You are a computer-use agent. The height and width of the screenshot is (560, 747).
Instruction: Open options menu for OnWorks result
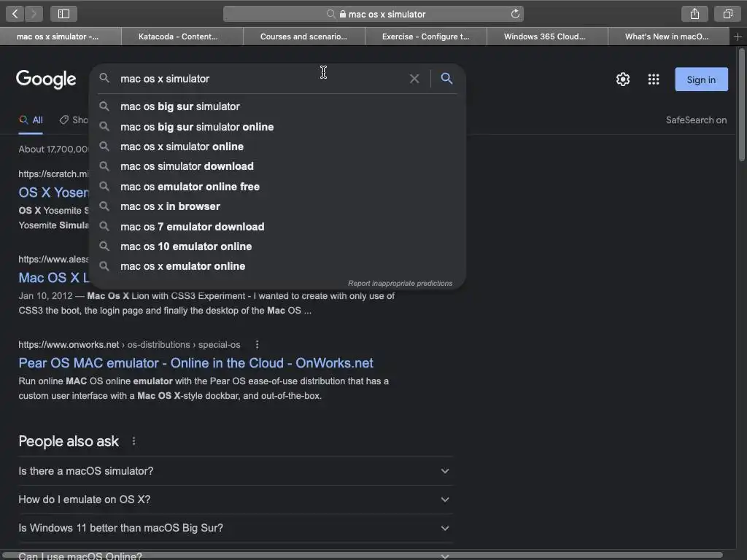(x=257, y=344)
